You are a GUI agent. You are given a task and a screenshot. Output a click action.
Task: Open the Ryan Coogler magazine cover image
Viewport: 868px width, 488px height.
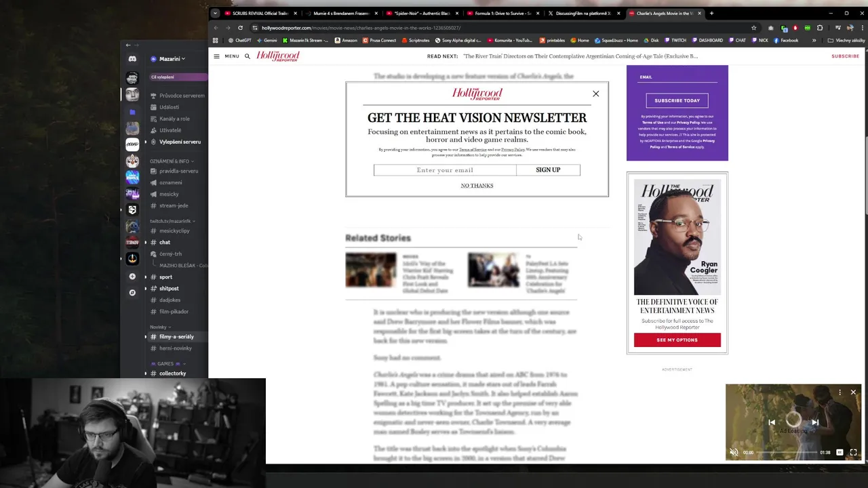click(x=677, y=237)
